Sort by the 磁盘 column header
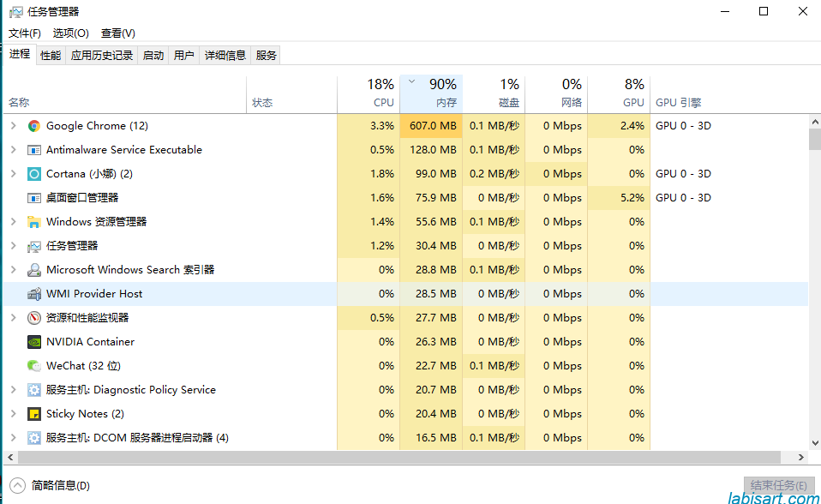This screenshot has height=504, width=821. (x=494, y=93)
